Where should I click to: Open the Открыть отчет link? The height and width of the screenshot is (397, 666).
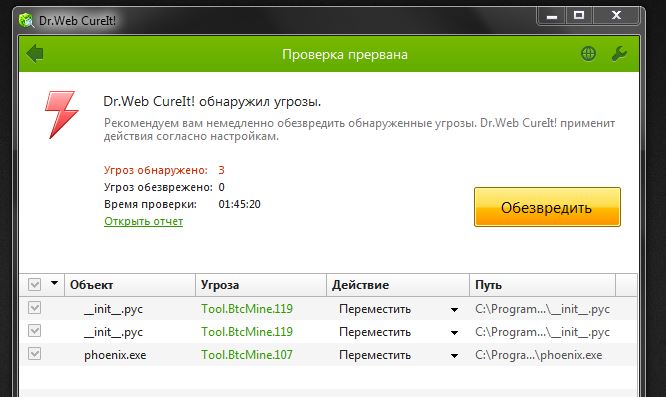pos(144,221)
